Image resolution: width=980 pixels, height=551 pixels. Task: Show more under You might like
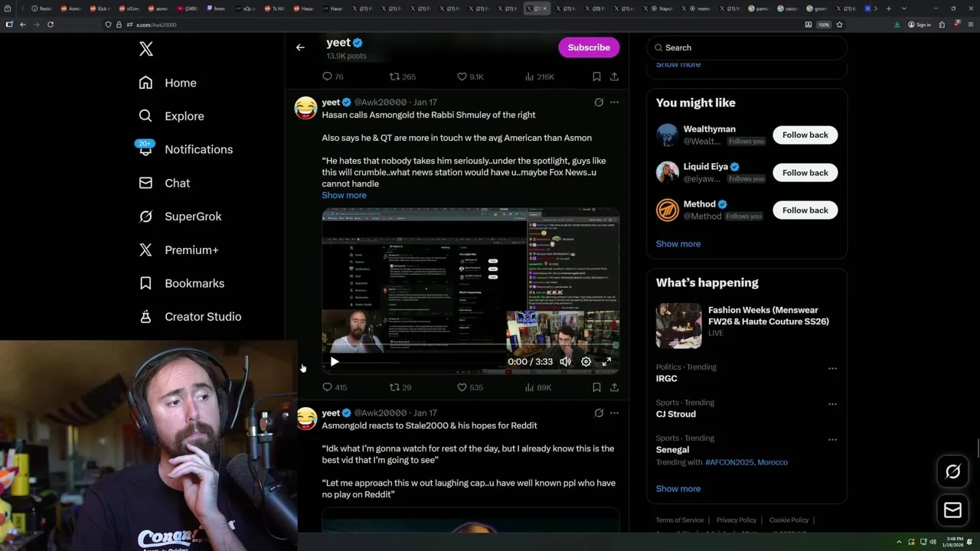point(678,244)
